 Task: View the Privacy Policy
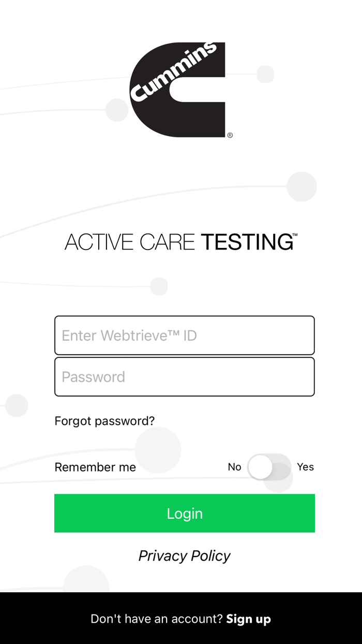tap(184, 555)
